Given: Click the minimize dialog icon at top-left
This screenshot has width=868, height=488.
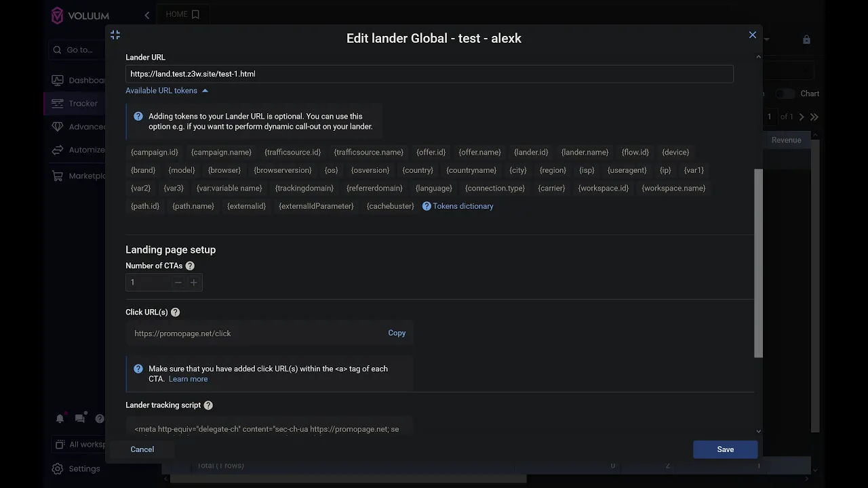Looking at the screenshot, I should (x=115, y=35).
